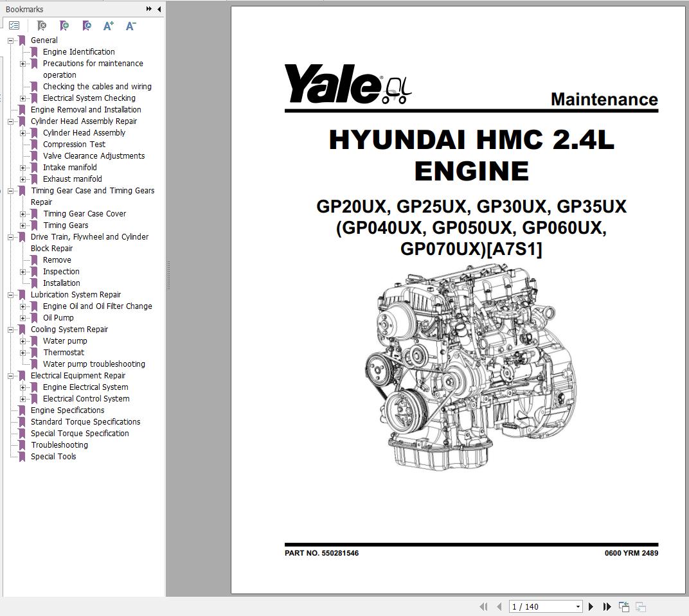The image size is (689, 616).
Task: Select Special Torque Specification bookmark
Action: click(80, 434)
